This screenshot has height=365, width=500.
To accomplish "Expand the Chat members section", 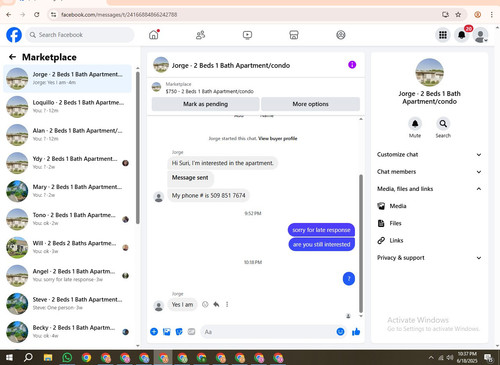I will [x=429, y=172].
